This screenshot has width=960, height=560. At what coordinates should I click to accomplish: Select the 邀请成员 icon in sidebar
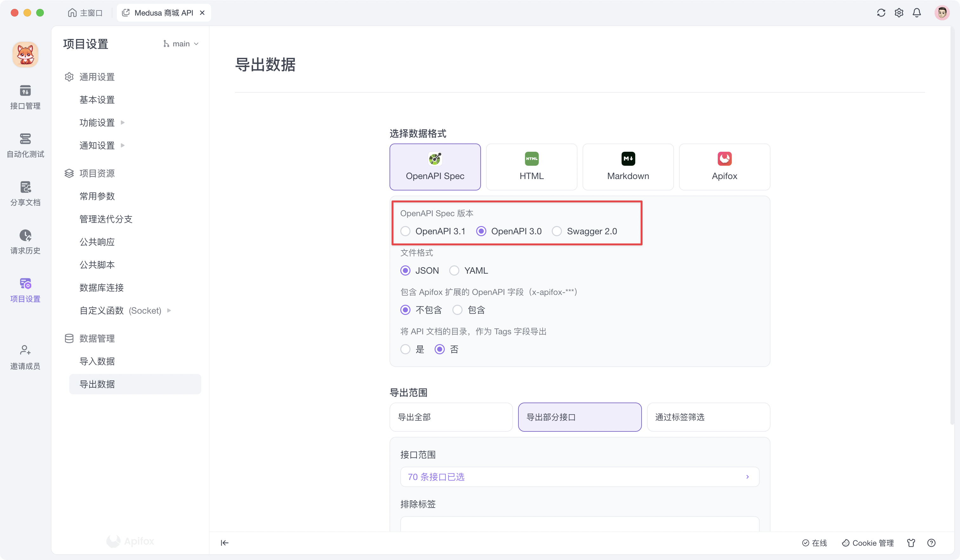click(25, 356)
